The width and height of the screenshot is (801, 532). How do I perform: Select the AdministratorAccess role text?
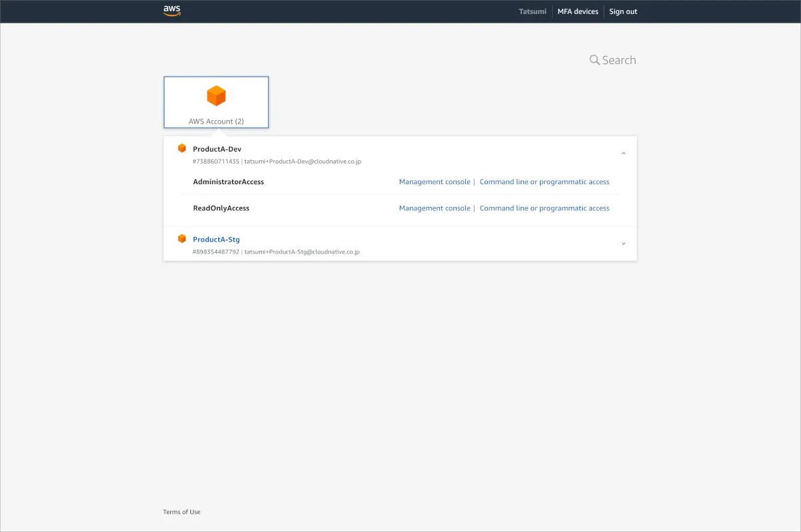click(228, 182)
